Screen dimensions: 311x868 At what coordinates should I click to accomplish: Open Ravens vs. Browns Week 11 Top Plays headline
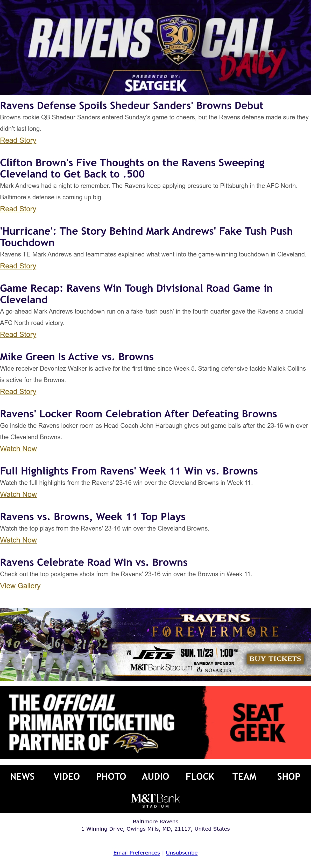pos(93,517)
